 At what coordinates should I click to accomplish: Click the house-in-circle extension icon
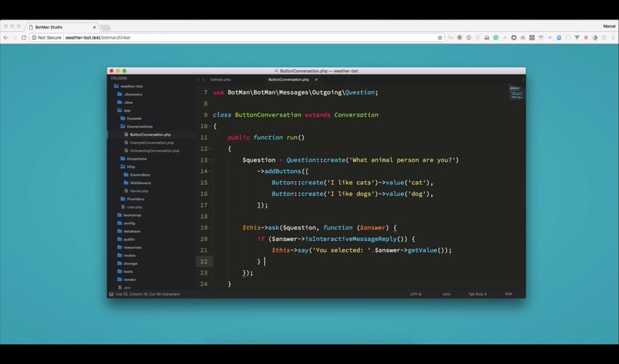(513, 38)
